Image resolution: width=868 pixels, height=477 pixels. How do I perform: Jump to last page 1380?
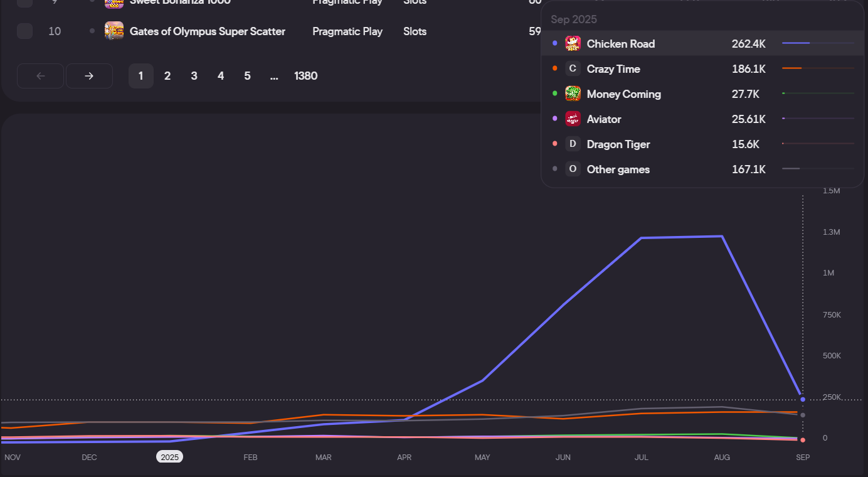click(306, 76)
